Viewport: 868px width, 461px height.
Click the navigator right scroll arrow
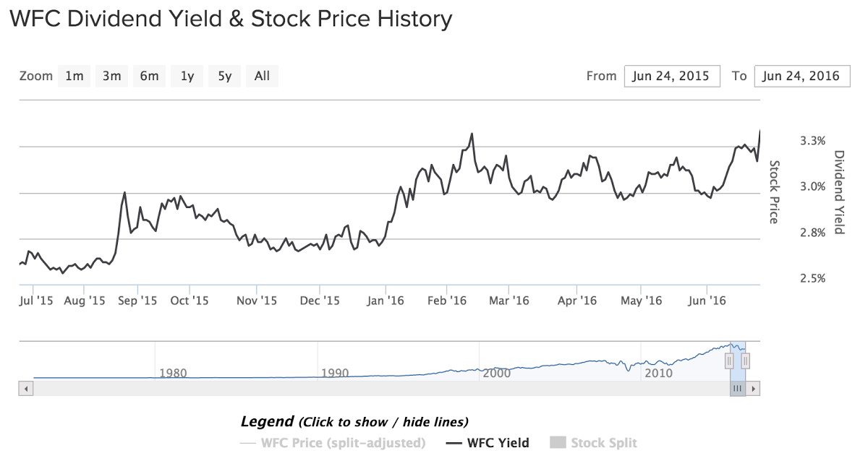pyautogui.click(x=754, y=388)
